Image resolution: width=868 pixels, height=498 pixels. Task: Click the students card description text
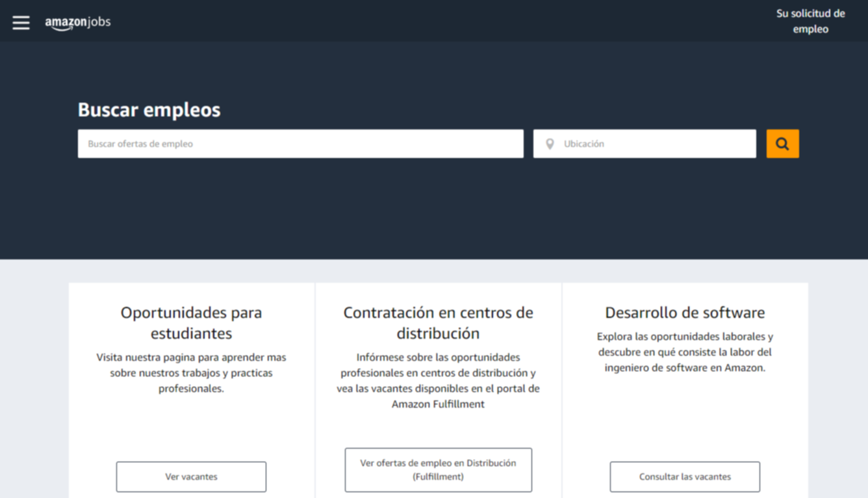click(x=191, y=373)
